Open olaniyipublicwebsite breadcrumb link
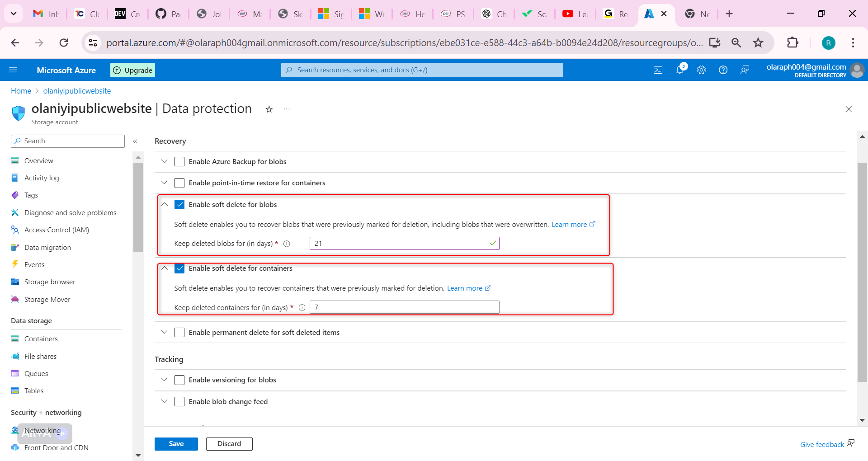868x461 pixels. [77, 91]
